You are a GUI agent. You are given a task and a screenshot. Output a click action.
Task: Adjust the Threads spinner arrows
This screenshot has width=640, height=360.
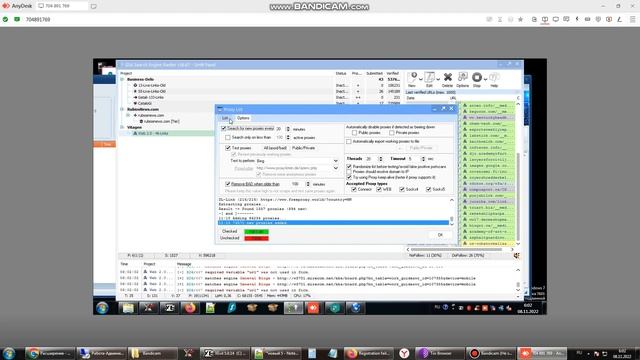pyautogui.click(x=380, y=159)
